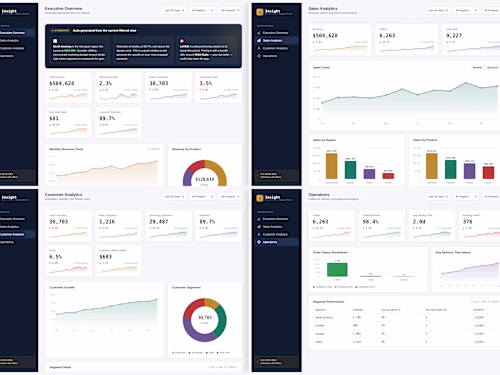
Task: Click Insight logo icon in Operations panel
Action: [x=260, y=198]
